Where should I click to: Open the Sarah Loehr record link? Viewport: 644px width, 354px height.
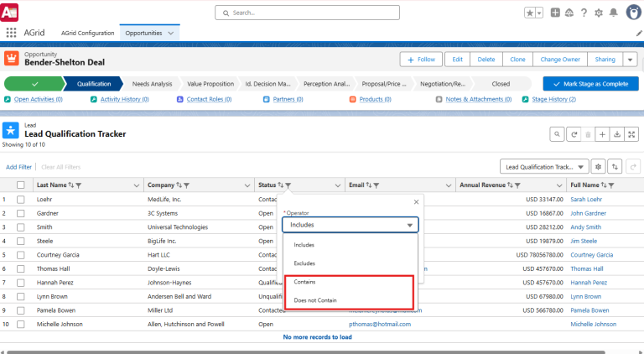click(x=586, y=199)
